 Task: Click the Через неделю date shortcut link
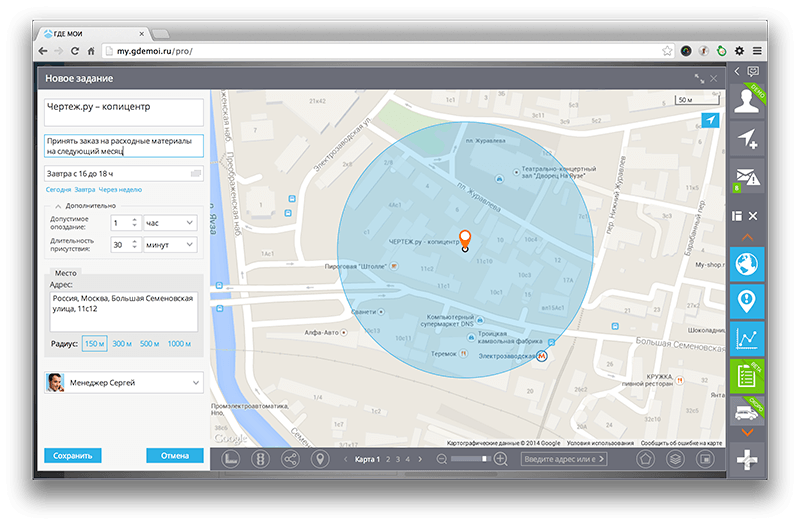(120, 190)
